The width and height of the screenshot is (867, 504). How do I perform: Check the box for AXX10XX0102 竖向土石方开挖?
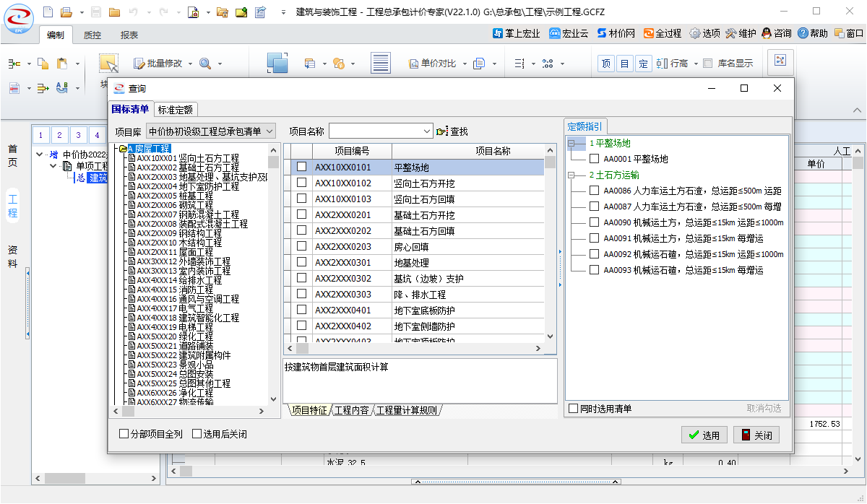coord(301,183)
